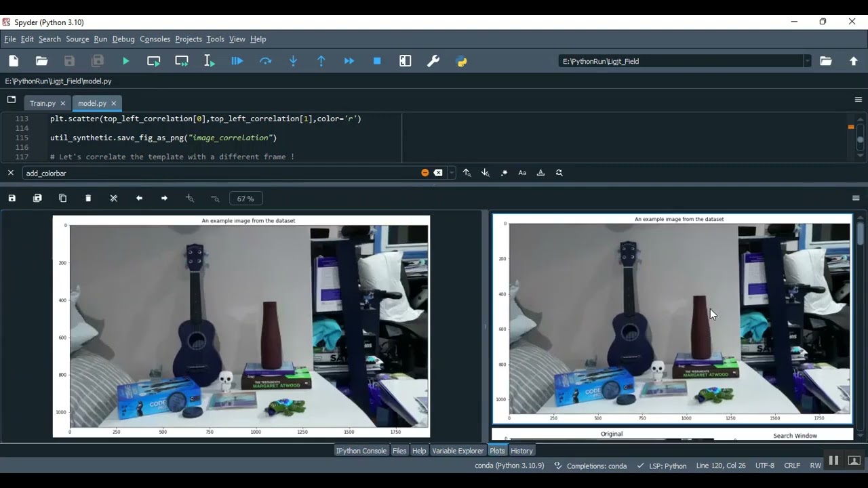Save all plots
The image size is (868, 488).
click(37, 199)
